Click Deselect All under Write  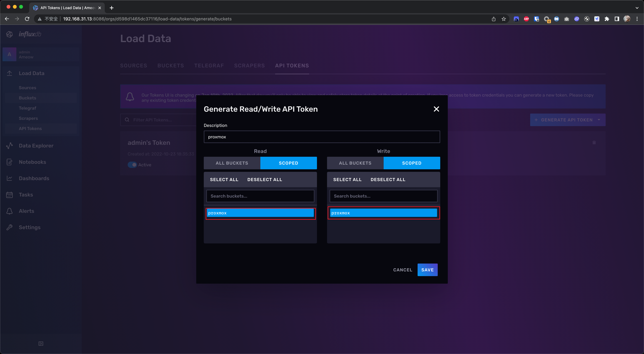388,180
